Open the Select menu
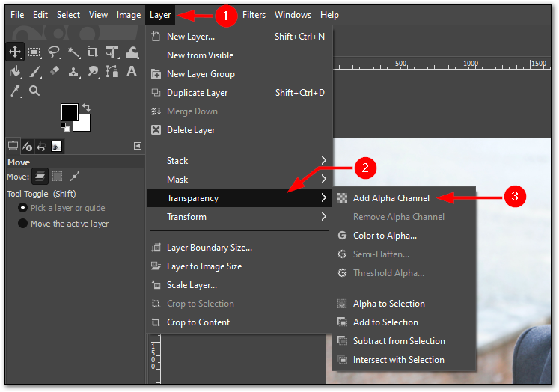Image resolution: width=559 pixels, height=392 pixels. click(x=68, y=15)
